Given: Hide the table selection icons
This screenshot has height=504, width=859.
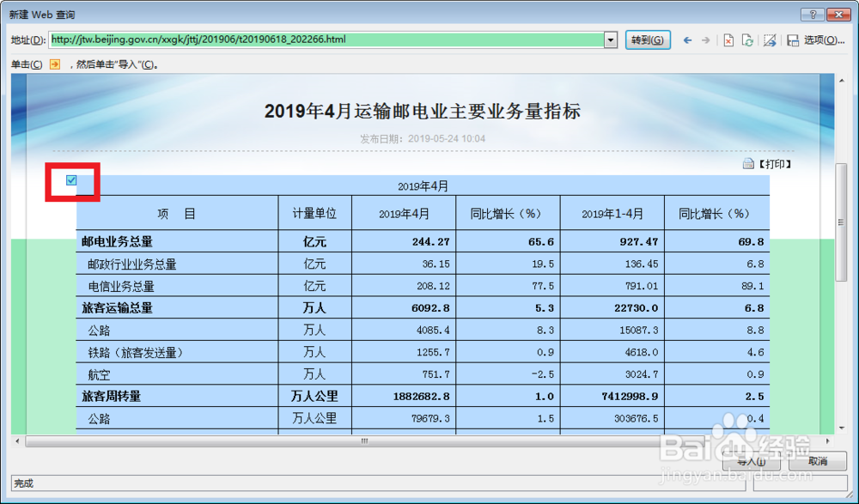Looking at the screenshot, I should tap(770, 40).
